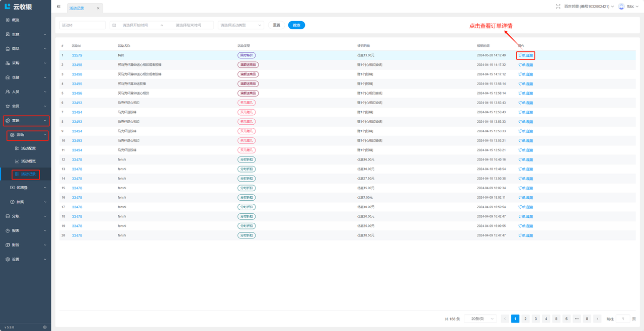Click the blue 搜索 button
Viewport: 644px width, 331px height.
pos(296,25)
